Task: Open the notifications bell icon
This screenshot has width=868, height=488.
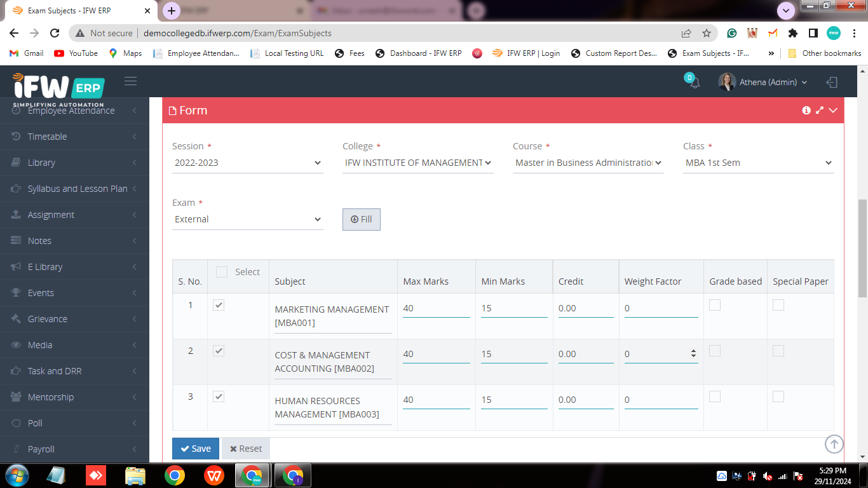Action: tap(695, 83)
